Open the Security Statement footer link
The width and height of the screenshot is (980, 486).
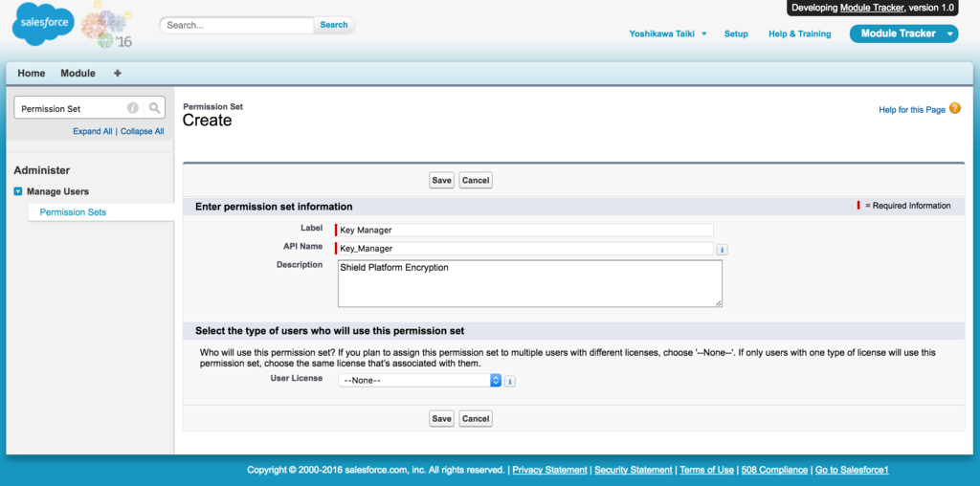click(x=634, y=470)
